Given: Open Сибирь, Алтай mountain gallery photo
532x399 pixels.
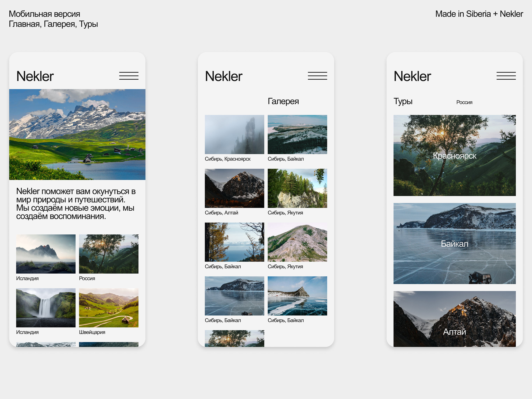Looking at the screenshot, I should (x=234, y=188).
